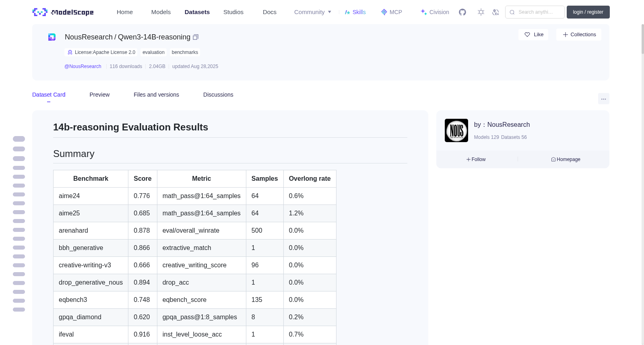This screenshot has height=345, width=644.
Task: Click the Apache License 2.0 tag
Action: pos(101,52)
